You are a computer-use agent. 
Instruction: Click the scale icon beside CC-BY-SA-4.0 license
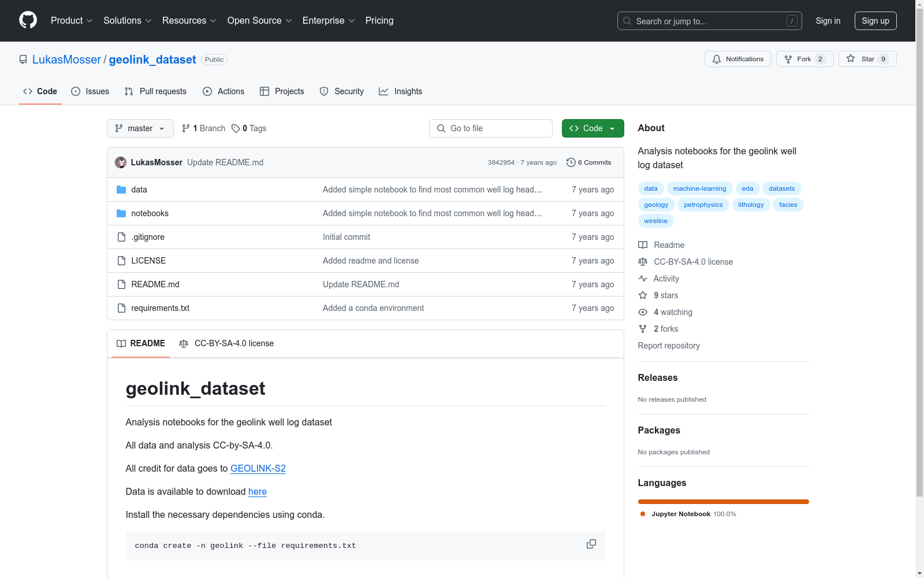pos(643,262)
